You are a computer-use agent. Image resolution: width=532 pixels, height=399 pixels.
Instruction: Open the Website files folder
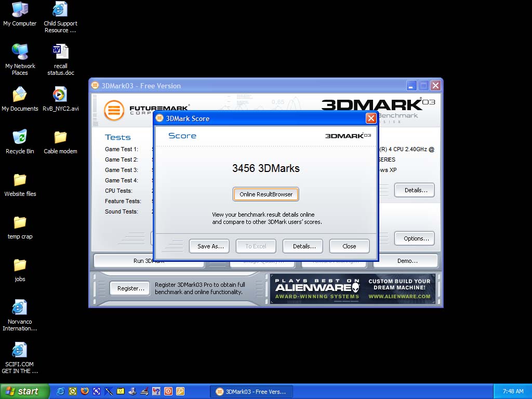[20, 184]
